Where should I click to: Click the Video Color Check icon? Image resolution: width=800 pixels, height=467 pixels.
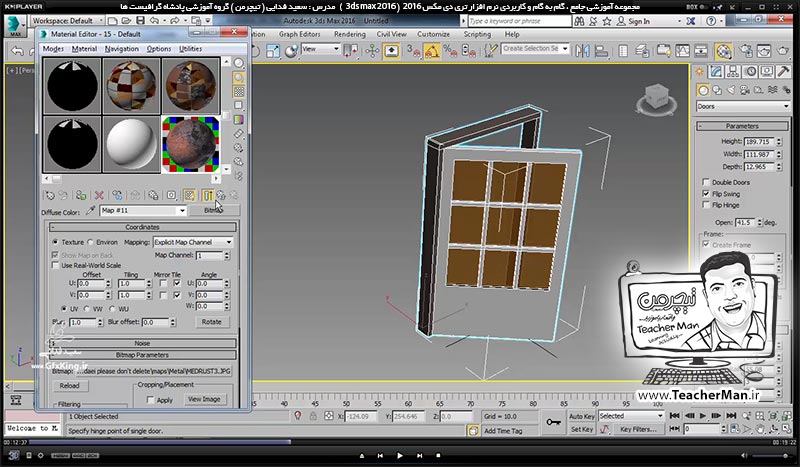[238, 119]
